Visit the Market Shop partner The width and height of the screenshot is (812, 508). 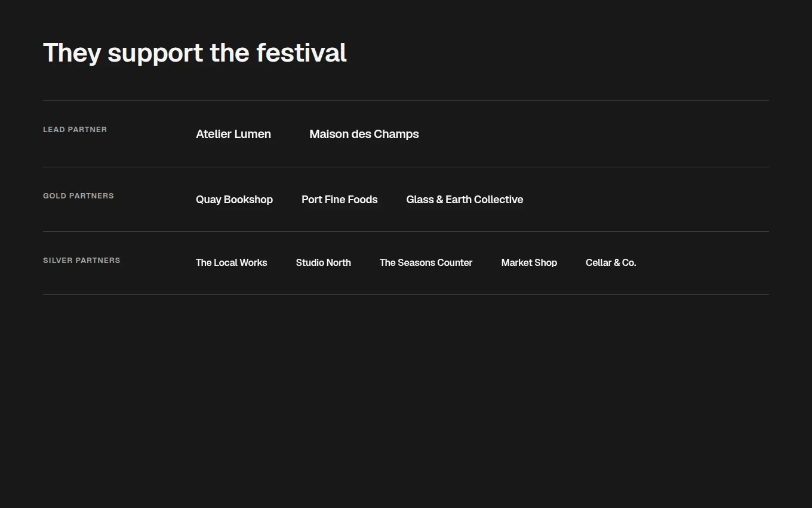(x=529, y=262)
